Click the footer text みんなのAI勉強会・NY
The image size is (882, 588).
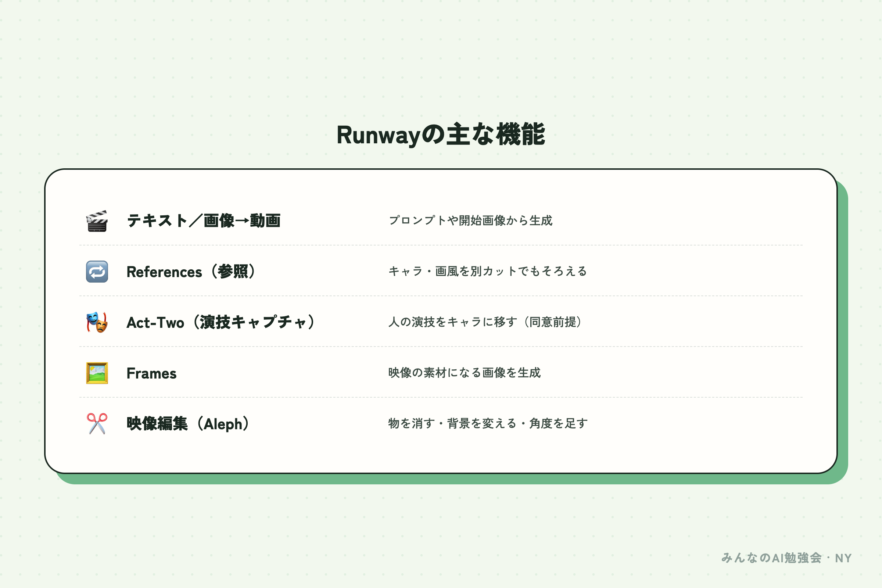pyautogui.click(x=786, y=558)
